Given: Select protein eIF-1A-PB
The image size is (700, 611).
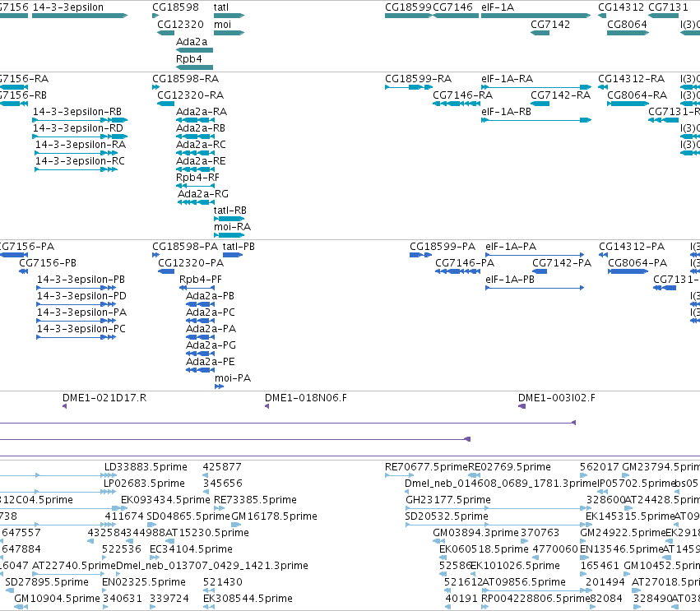Looking at the screenshot, I should pos(510,280).
